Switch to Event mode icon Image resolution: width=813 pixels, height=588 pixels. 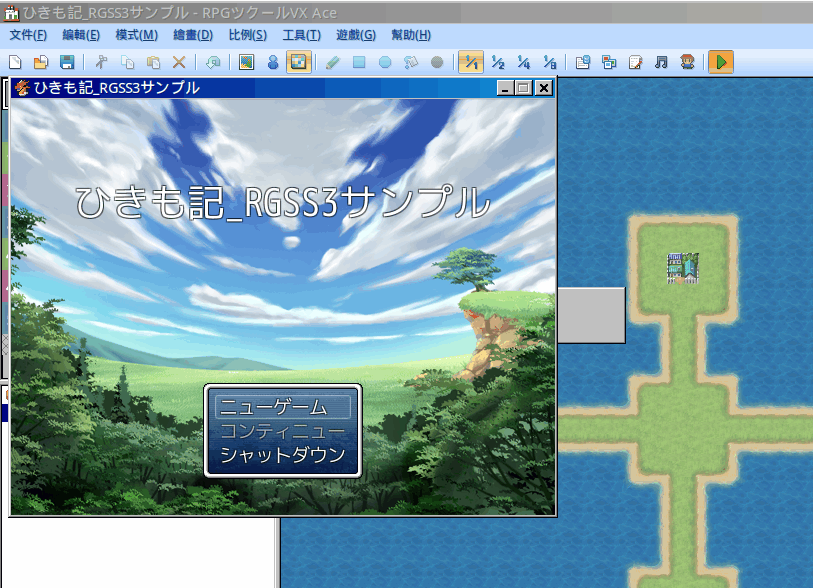click(x=273, y=63)
